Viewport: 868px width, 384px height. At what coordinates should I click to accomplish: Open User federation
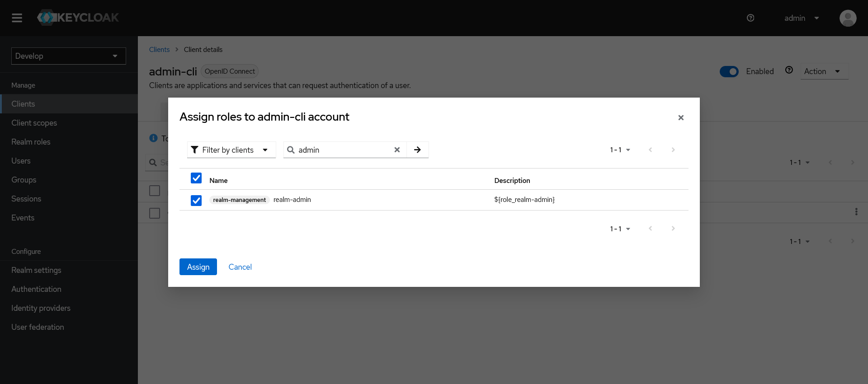(x=69, y=327)
